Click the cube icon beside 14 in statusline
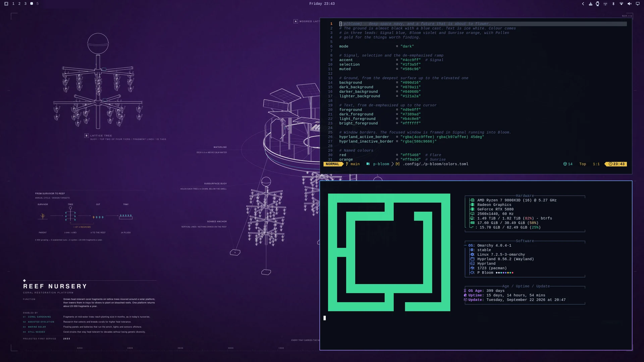Viewport: 644px width, 362px height. pos(565,164)
